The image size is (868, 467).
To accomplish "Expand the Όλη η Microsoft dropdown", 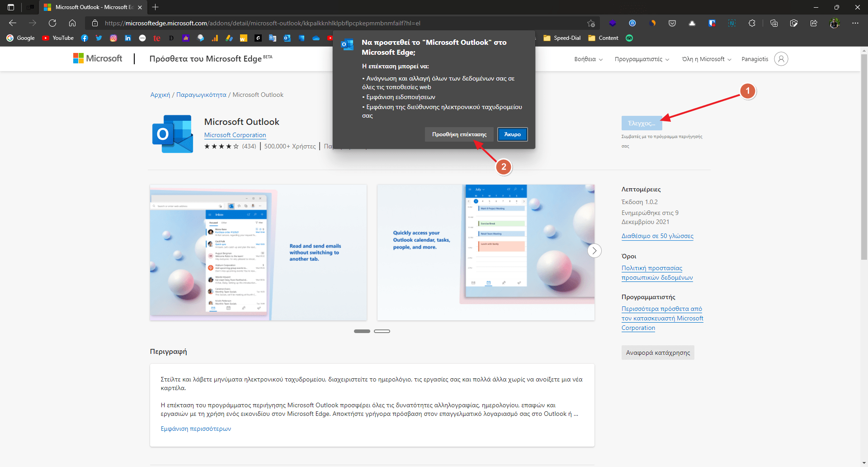I will pos(706,59).
